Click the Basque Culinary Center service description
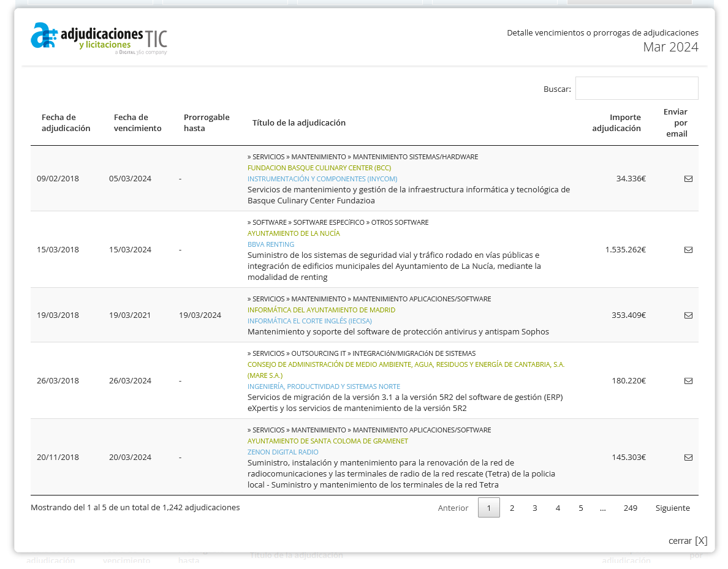This screenshot has width=728, height=569. pyautogui.click(x=409, y=195)
